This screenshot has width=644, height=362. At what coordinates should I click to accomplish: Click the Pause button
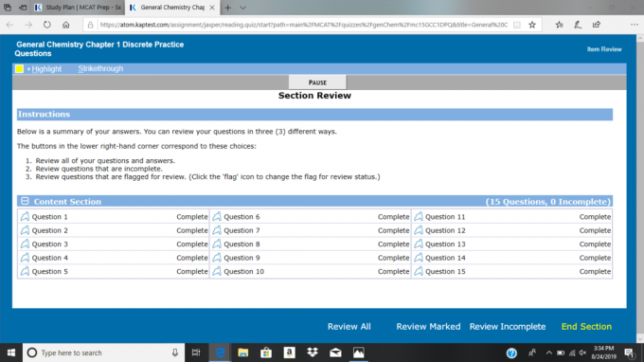click(x=317, y=82)
